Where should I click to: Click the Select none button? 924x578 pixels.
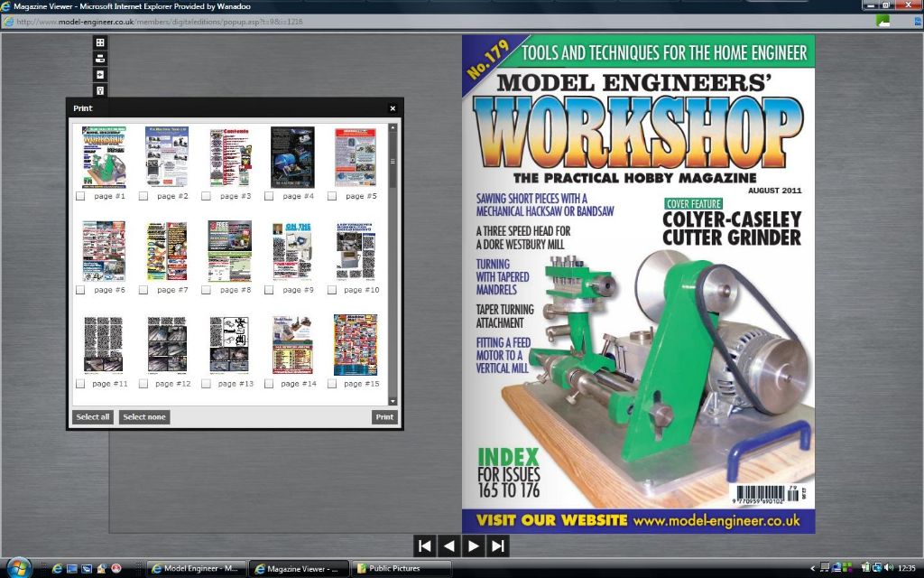(x=144, y=417)
